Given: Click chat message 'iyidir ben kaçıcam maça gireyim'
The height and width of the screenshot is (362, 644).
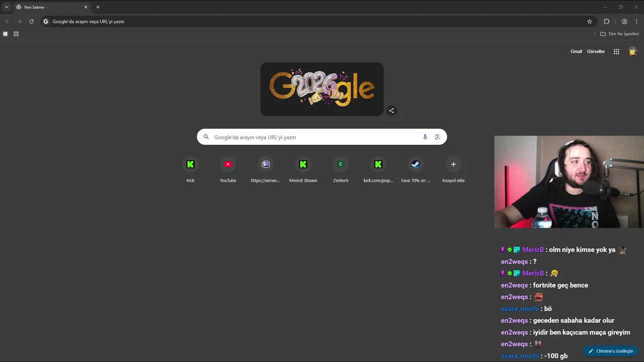Looking at the screenshot, I should click(582, 332).
